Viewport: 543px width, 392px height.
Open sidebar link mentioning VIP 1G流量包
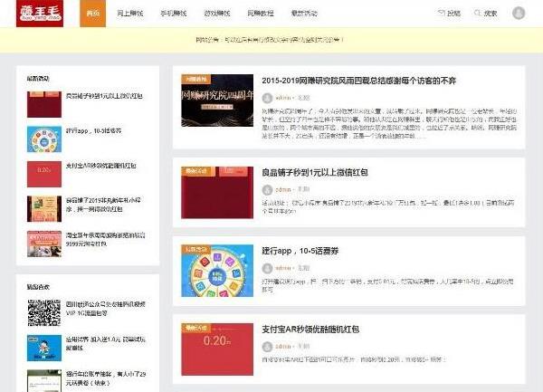tap(106, 309)
